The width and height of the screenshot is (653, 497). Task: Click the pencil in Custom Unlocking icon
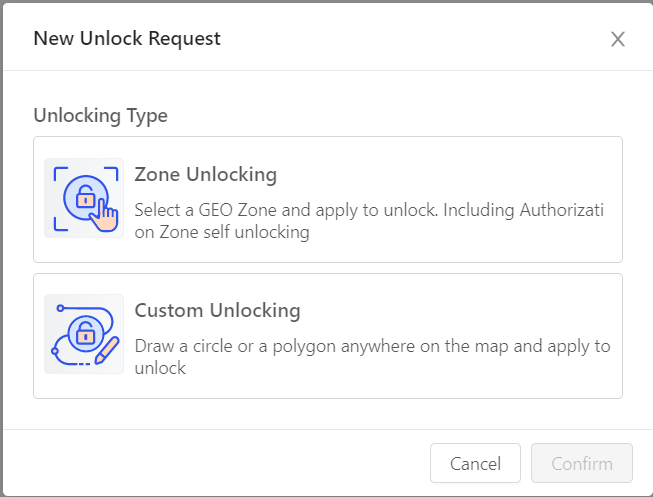point(106,350)
